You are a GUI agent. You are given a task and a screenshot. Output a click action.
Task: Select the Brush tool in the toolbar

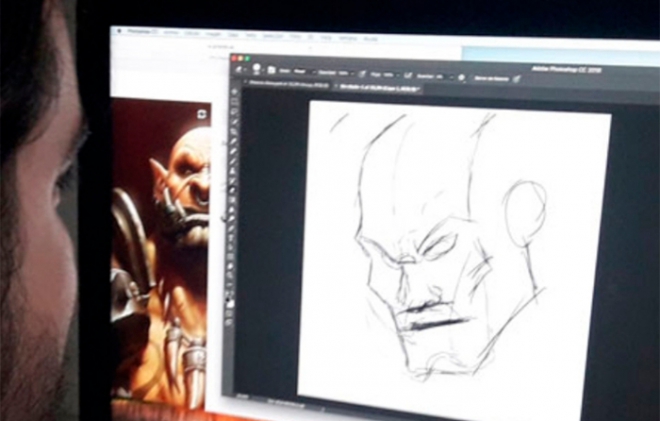[x=233, y=162]
